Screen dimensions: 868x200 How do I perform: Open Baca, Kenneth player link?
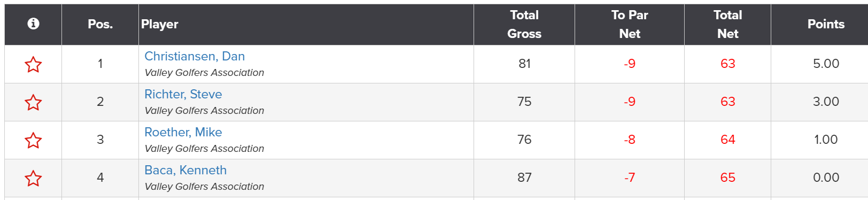185,170
